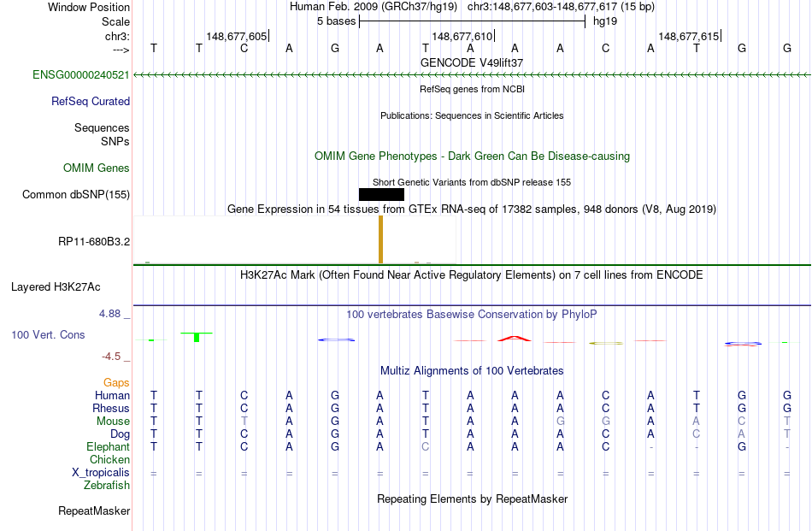The width and height of the screenshot is (812, 531).
Task: Click the Gaps label in Multiz track
Action: [x=116, y=382]
